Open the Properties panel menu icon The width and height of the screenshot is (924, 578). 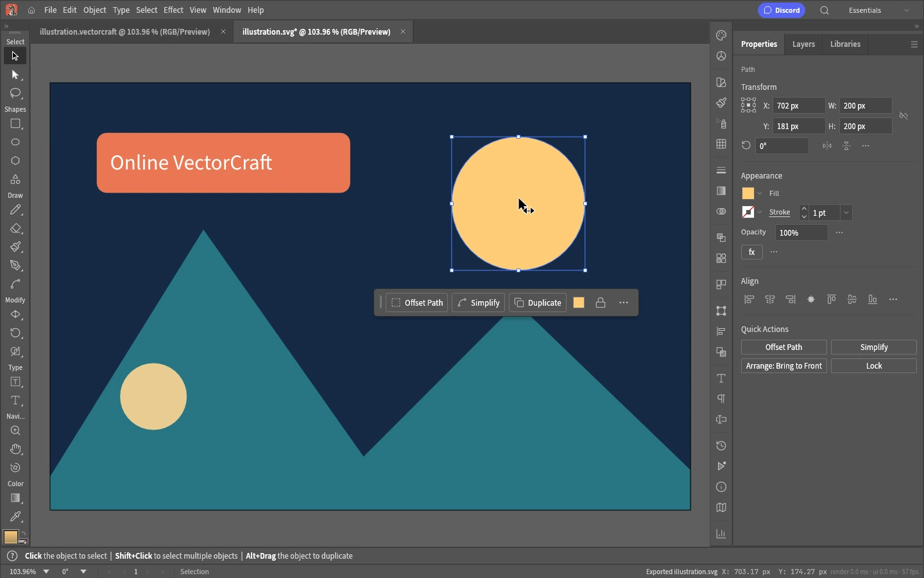914,44
